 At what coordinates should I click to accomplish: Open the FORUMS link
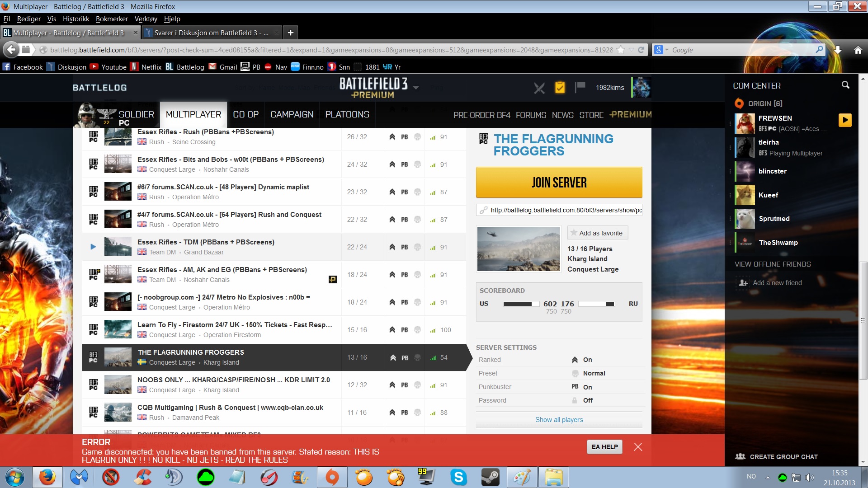point(531,115)
